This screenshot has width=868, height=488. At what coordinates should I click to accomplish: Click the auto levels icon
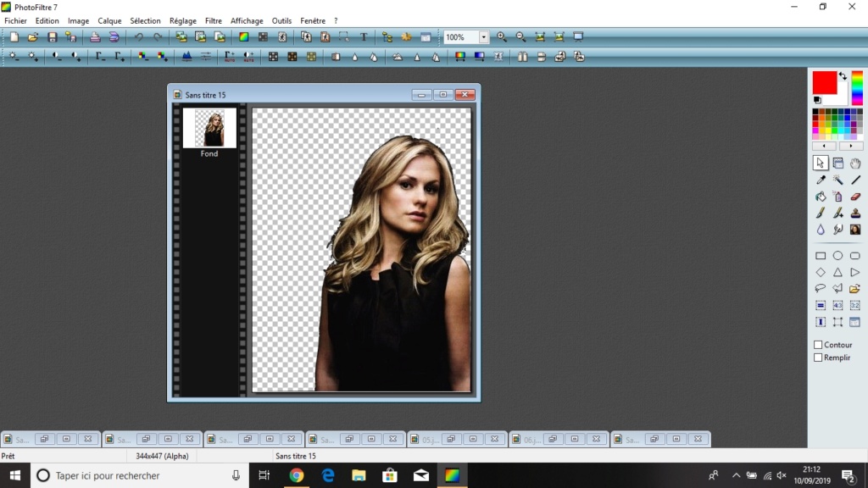tap(229, 57)
